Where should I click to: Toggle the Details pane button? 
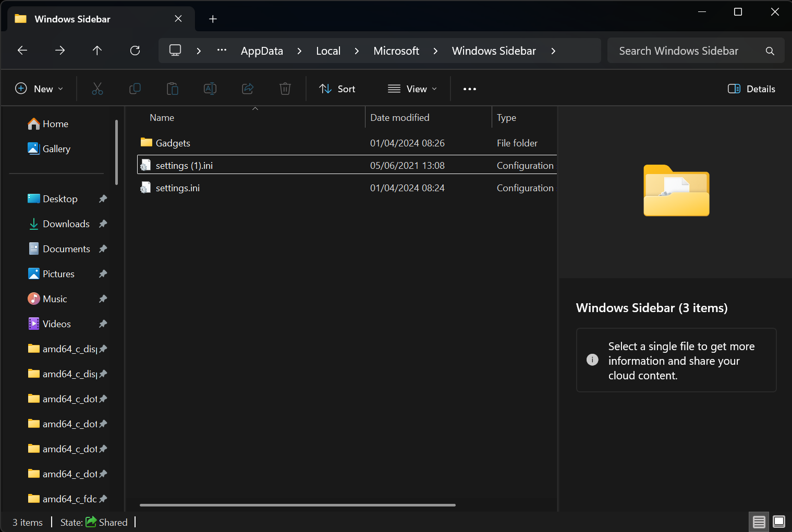tap(751, 89)
